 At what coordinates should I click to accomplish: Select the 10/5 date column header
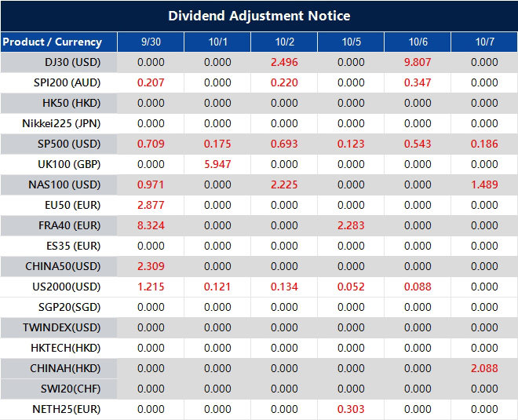click(x=351, y=42)
